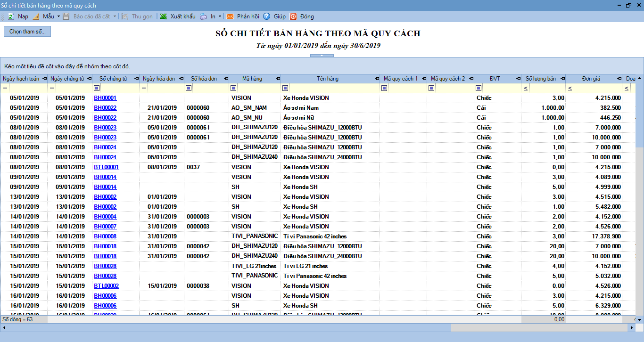Expand Báo cáo đã cất dropdown arrow

coord(115,16)
